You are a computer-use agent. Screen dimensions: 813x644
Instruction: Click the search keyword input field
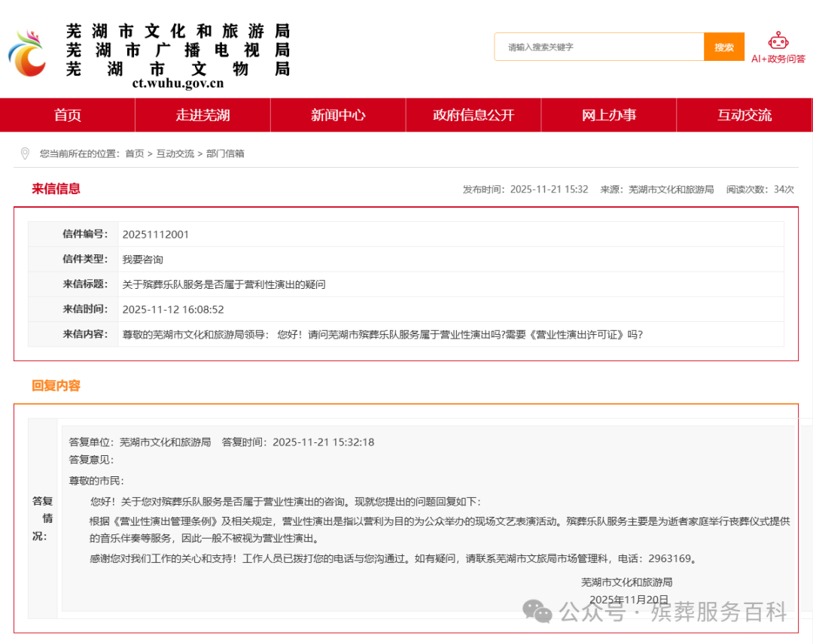pos(598,47)
